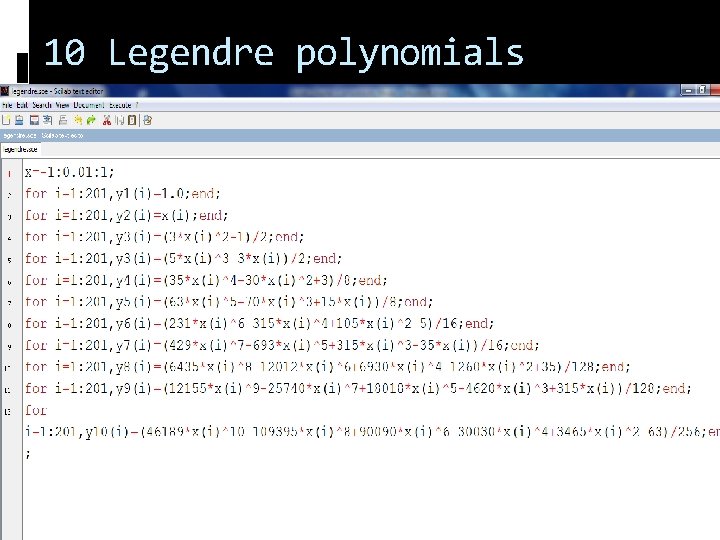Open the File menu
Viewport: 720px width, 540px height.
coord(7,105)
